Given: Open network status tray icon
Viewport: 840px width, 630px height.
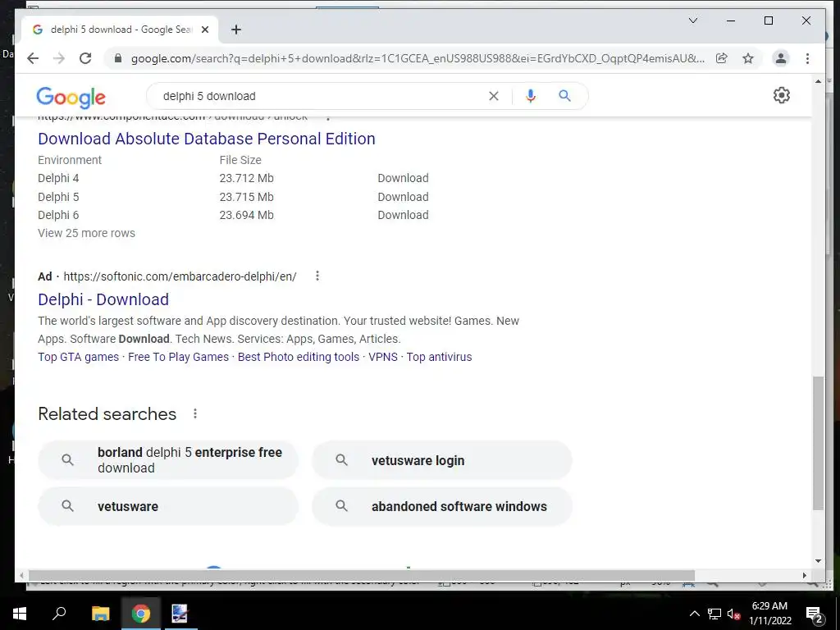Looking at the screenshot, I should click(x=714, y=614).
